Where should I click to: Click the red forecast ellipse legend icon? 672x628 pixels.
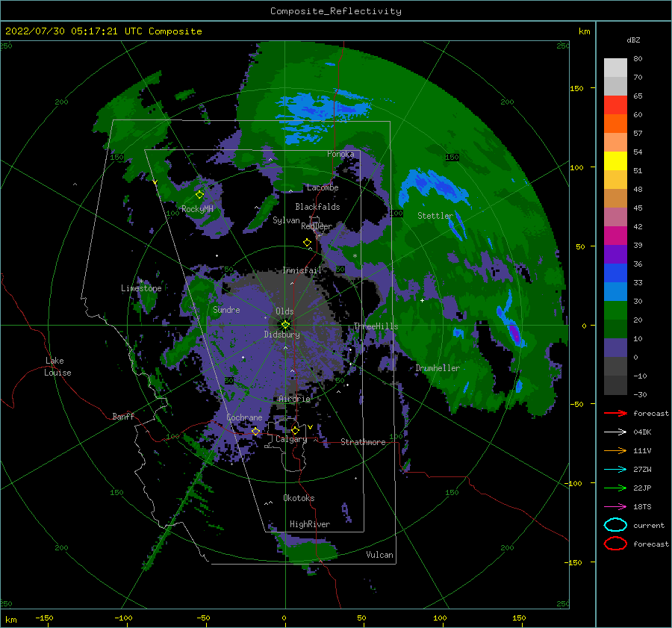[615, 544]
